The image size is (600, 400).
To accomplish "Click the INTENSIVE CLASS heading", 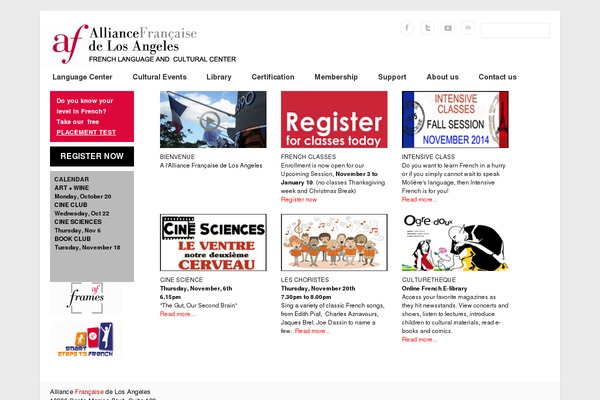I will pos(428,157).
